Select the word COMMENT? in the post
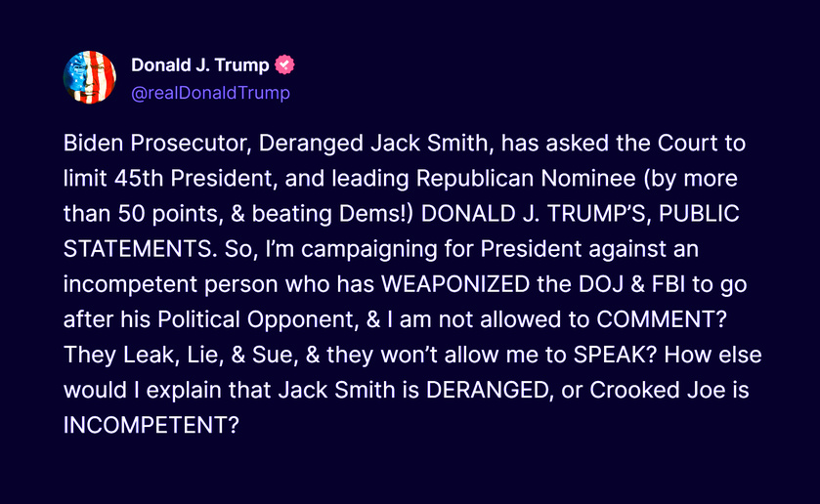The height and width of the screenshot is (504, 820). [662, 319]
